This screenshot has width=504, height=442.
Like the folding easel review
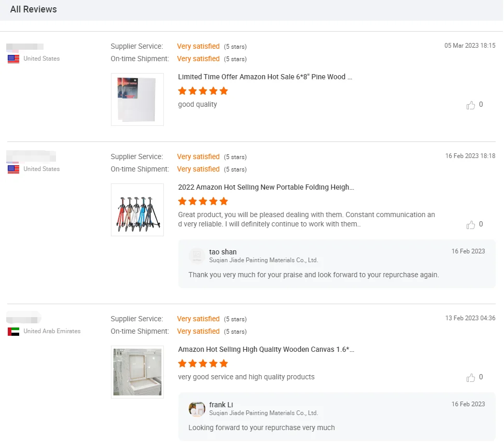click(471, 225)
